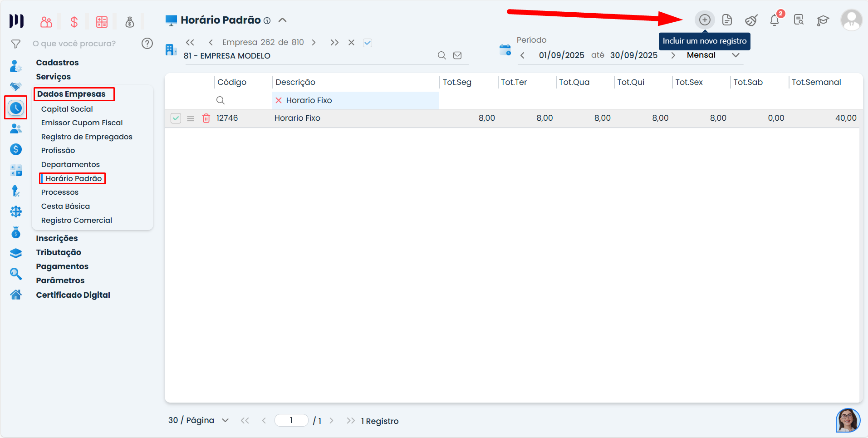Viewport: 868px width, 438px height.
Task: Open Departamentos submenu item
Action: tap(70, 164)
